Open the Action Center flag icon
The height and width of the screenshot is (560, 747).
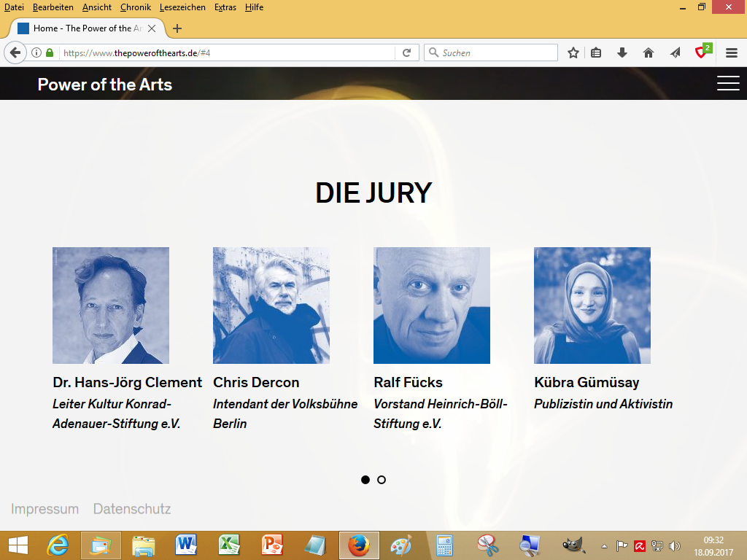[x=622, y=545]
